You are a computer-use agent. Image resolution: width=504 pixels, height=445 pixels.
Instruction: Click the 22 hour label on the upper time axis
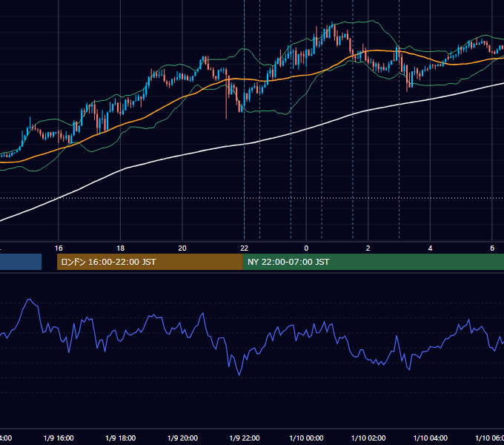(245, 248)
